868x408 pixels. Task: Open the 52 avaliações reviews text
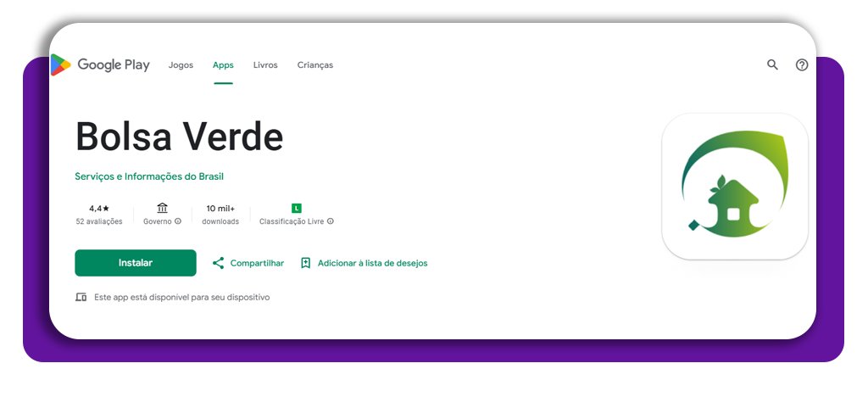click(x=98, y=221)
